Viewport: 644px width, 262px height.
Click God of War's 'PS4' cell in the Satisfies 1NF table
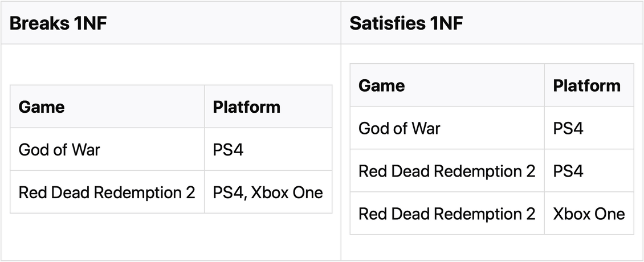[x=568, y=128]
